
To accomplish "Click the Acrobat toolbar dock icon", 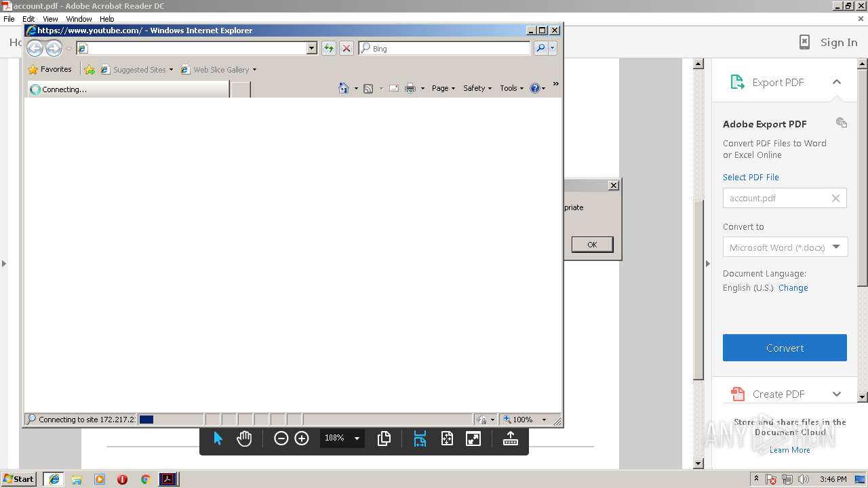I will coord(511,439).
